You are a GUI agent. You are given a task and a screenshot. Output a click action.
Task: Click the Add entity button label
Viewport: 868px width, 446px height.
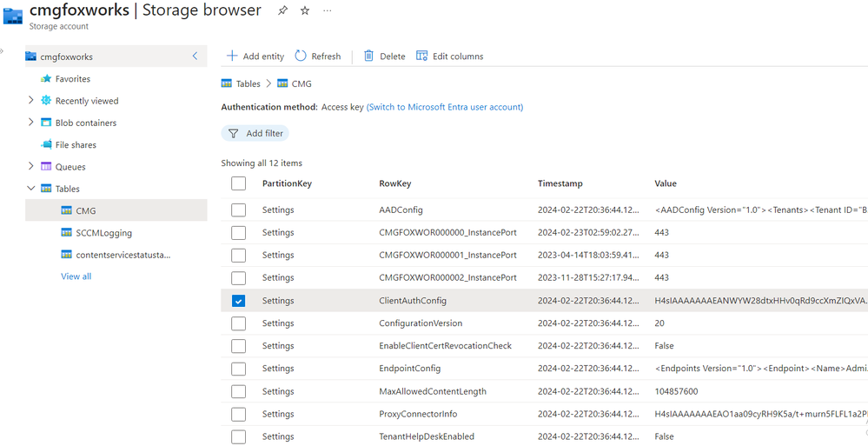pos(263,56)
